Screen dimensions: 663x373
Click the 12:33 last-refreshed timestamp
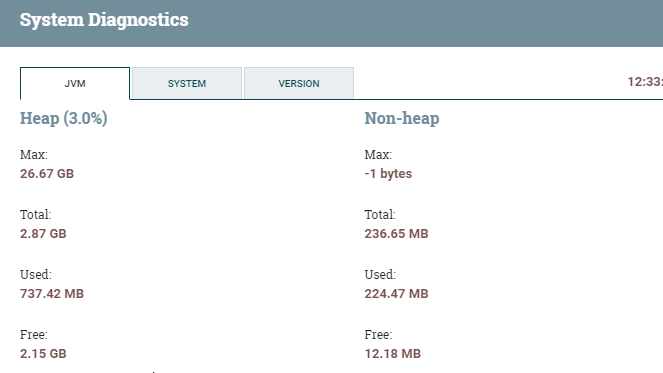pos(645,82)
